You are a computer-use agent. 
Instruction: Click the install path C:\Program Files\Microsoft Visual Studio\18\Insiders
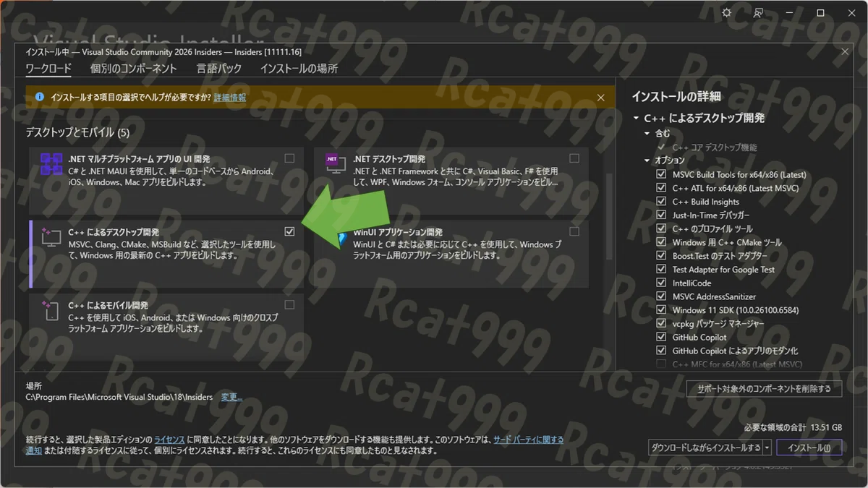(119, 397)
